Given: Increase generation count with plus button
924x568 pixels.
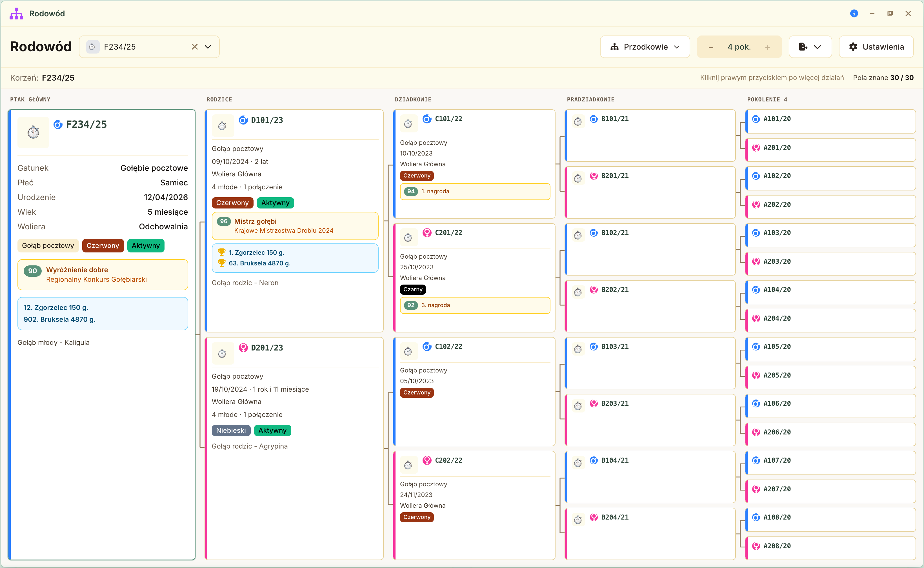Looking at the screenshot, I should pyautogui.click(x=767, y=47).
